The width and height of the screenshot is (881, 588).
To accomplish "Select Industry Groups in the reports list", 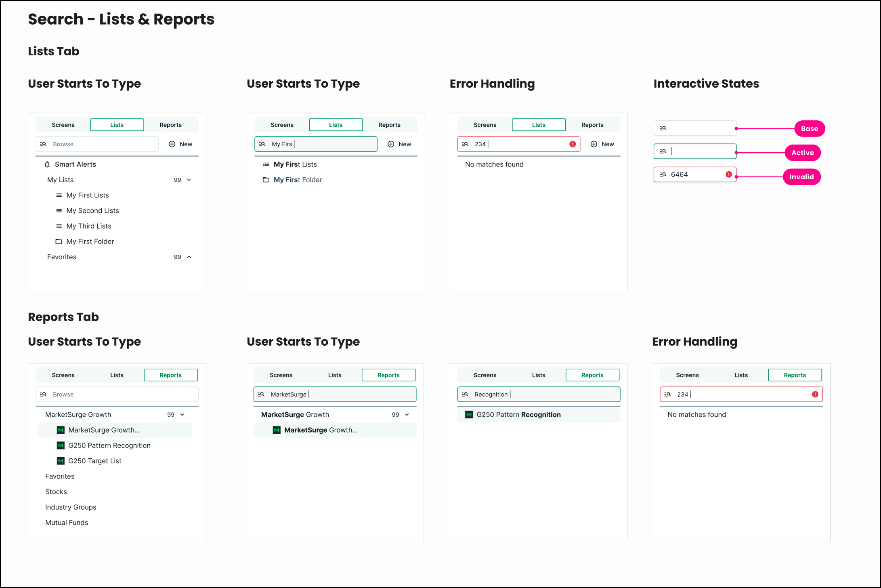I will [71, 507].
